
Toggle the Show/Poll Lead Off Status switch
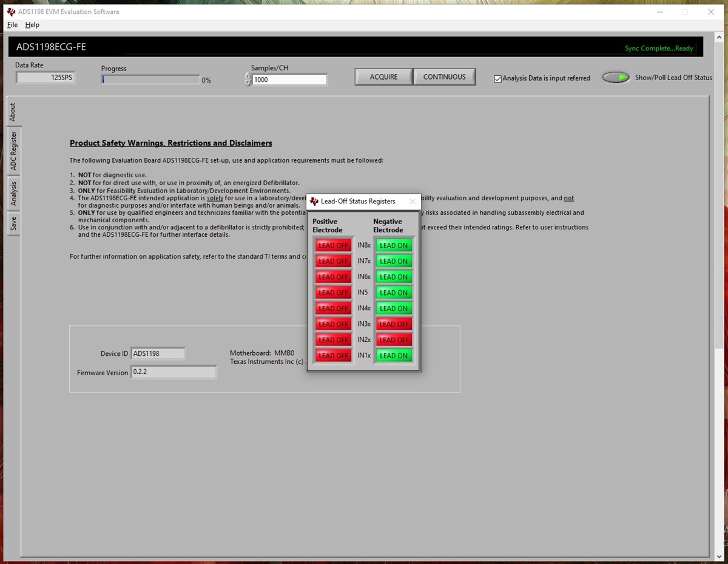[x=616, y=78]
